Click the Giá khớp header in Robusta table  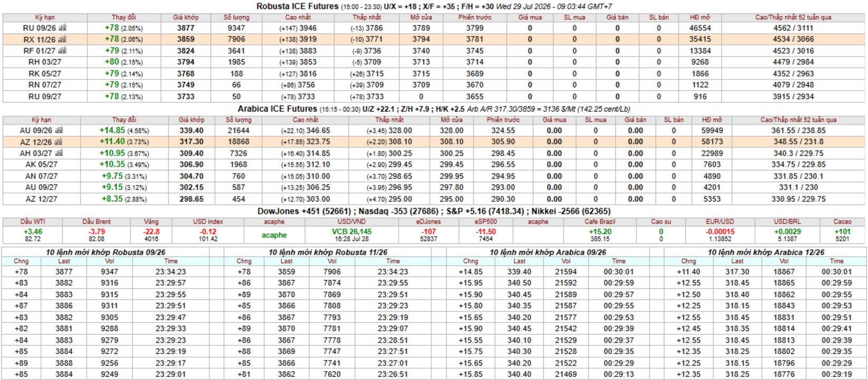point(186,17)
